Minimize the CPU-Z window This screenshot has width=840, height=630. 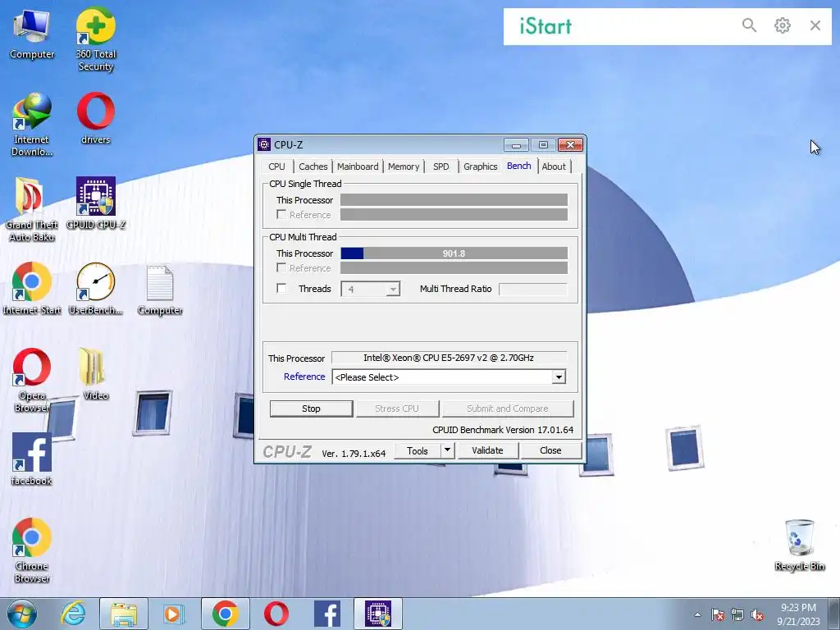coord(517,145)
